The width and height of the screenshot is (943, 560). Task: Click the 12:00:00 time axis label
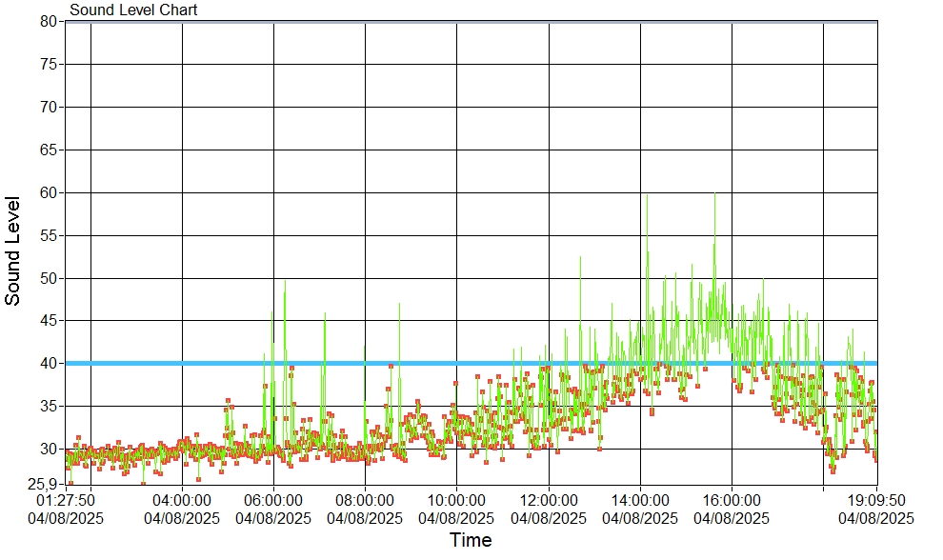(549, 500)
